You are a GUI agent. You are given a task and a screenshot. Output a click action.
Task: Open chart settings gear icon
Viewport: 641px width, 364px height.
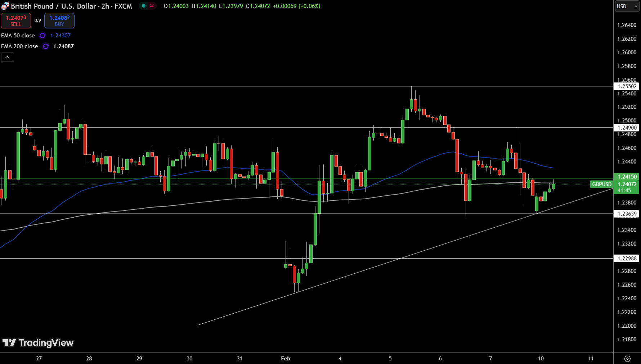(627, 359)
